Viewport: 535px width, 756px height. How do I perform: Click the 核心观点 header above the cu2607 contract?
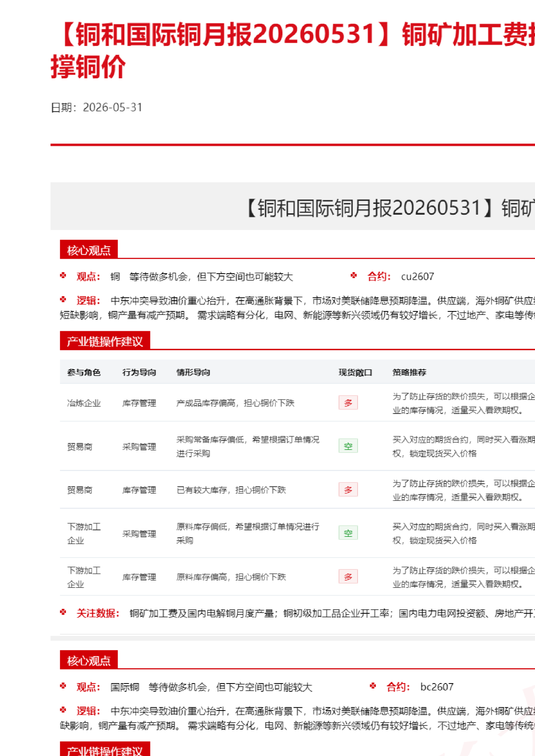coord(89,250)
